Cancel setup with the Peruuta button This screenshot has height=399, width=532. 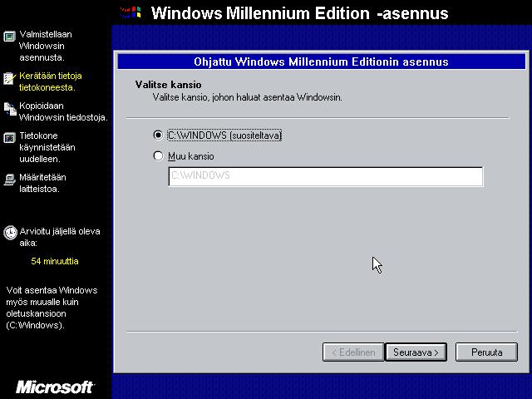point(486,352)
